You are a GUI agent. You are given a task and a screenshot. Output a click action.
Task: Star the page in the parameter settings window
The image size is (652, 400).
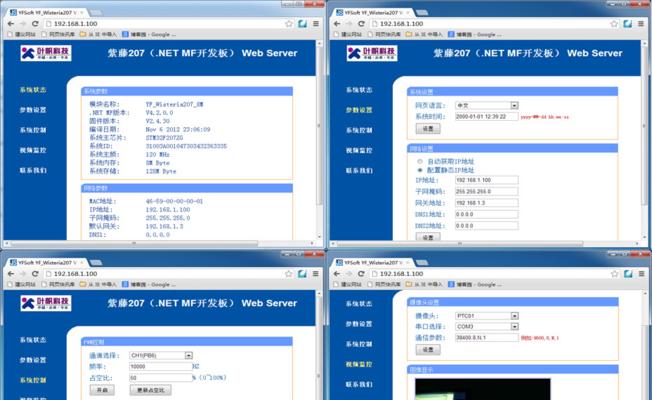[x=614, y=24]
